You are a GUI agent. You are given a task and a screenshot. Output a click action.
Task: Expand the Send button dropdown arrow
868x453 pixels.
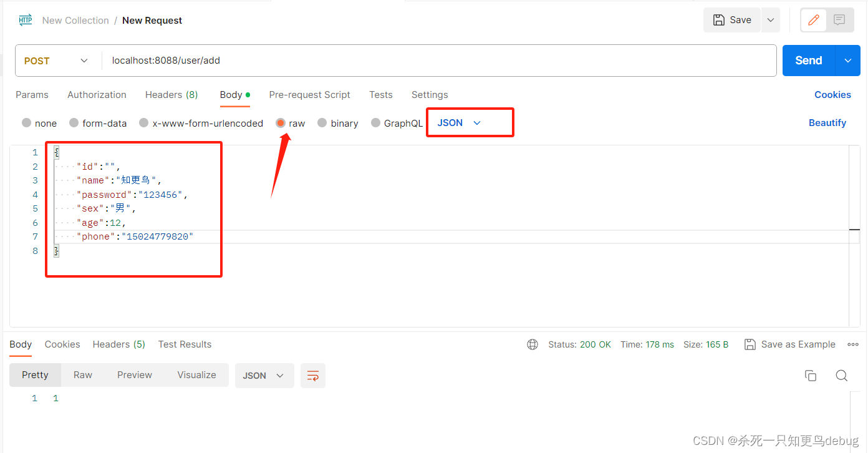pos(848,61)
